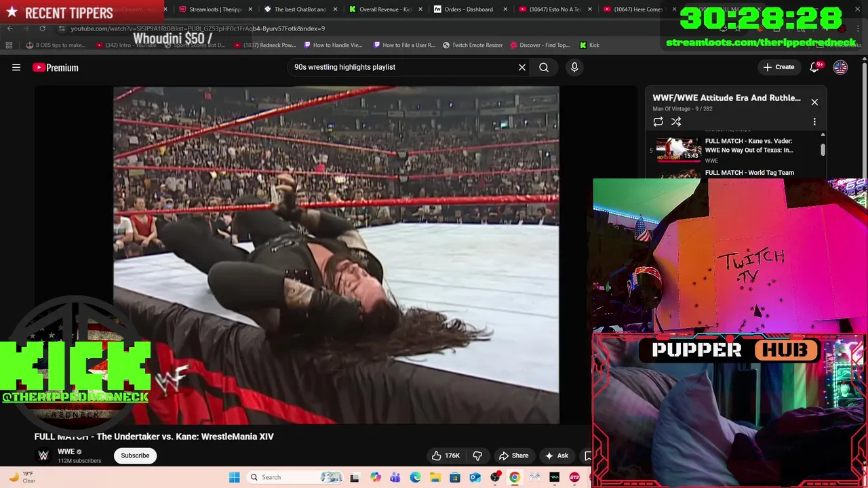Open '8 OBS tips to make...' bookmark

coord(56,45)
